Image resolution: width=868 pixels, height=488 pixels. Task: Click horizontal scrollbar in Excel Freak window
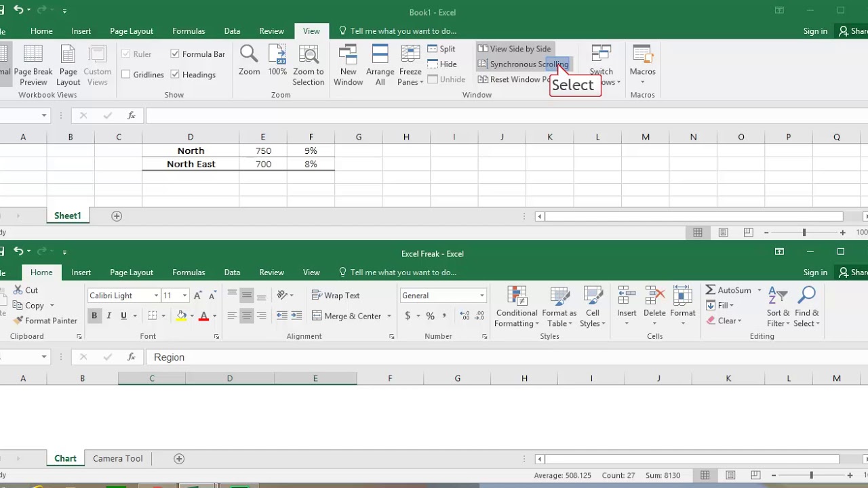pyautogui.click(x=692, y=459)
